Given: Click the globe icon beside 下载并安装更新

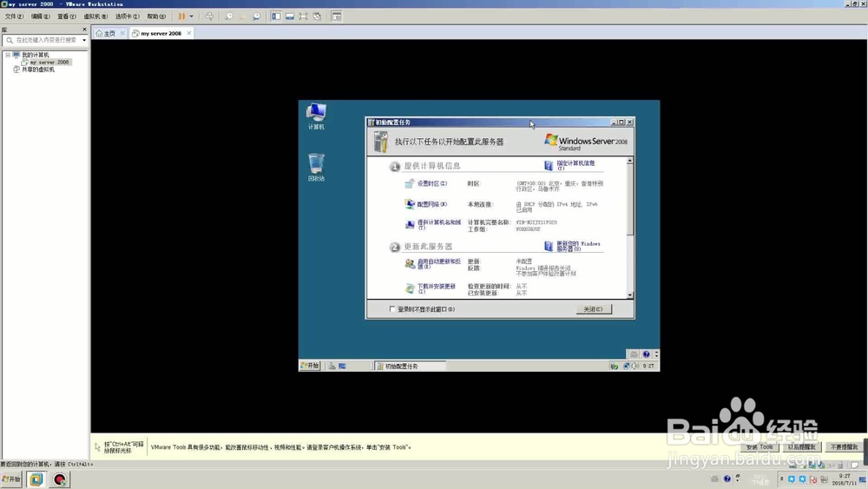Looking at the screenshot, I should [x=409, y=288].
